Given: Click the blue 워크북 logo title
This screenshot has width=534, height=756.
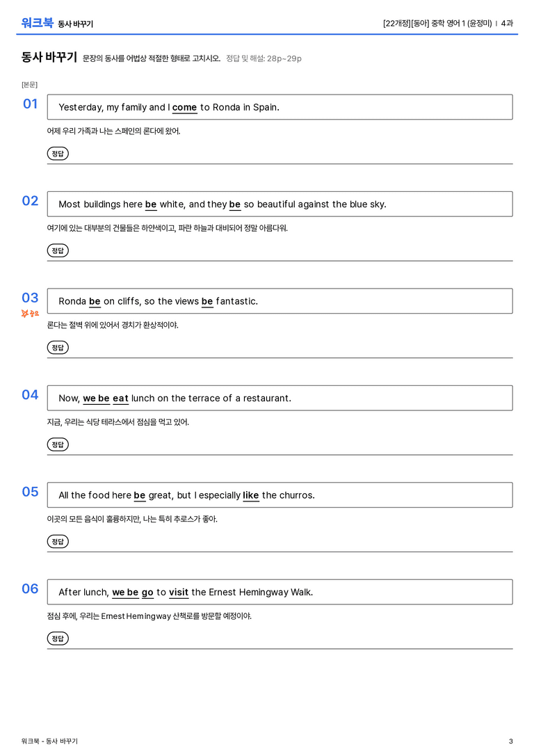Looking at the screenshot, I should (x=37, y=23).
